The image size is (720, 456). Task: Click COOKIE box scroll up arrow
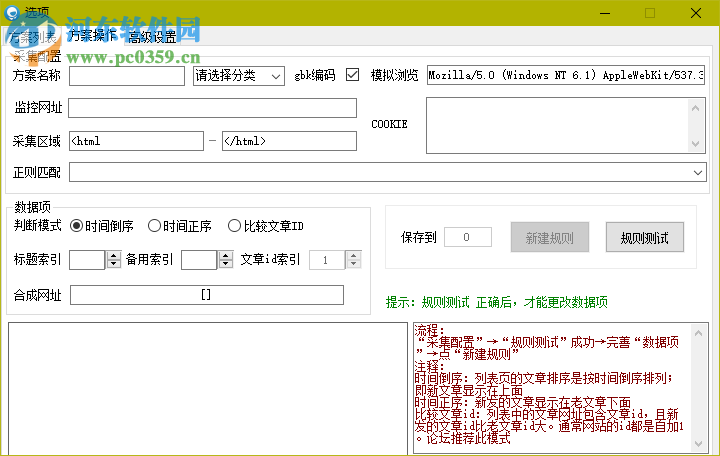[x=695, y=108]
